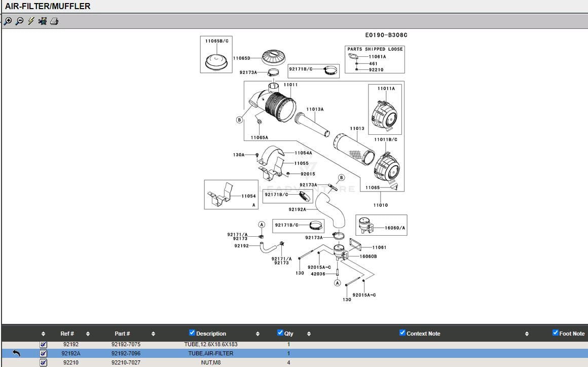Click the return arrow icon on row 92192A
This screenshot has width=588, height=367.
16,353
